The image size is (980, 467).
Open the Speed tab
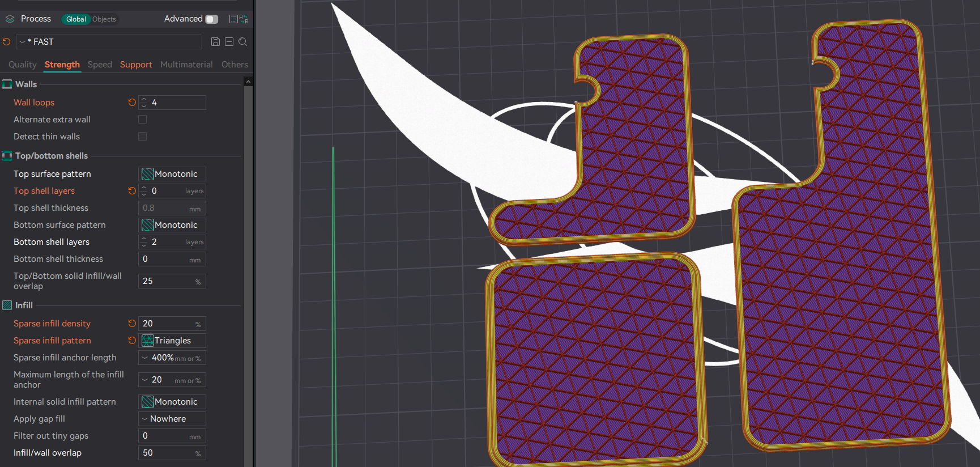(100, 65)
